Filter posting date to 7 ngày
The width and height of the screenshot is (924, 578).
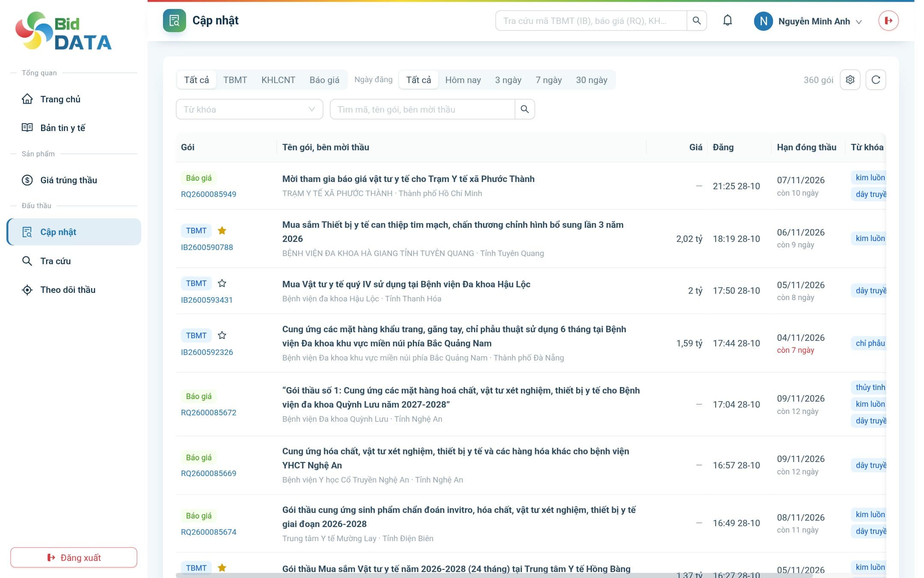[x=548, y=80]
